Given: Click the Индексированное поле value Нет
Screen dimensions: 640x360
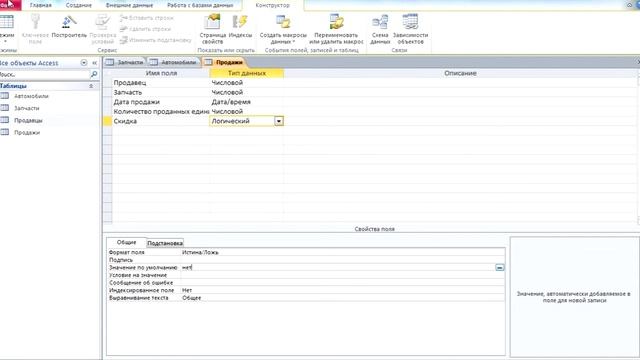Looking at the screenshot, I should coord(343,290).
